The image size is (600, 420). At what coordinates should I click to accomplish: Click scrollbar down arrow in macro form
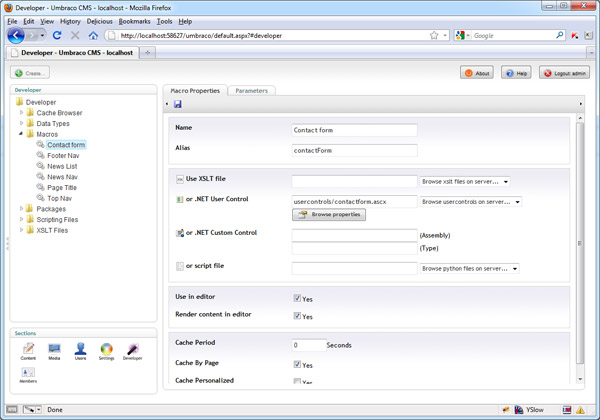pos(580,379)
